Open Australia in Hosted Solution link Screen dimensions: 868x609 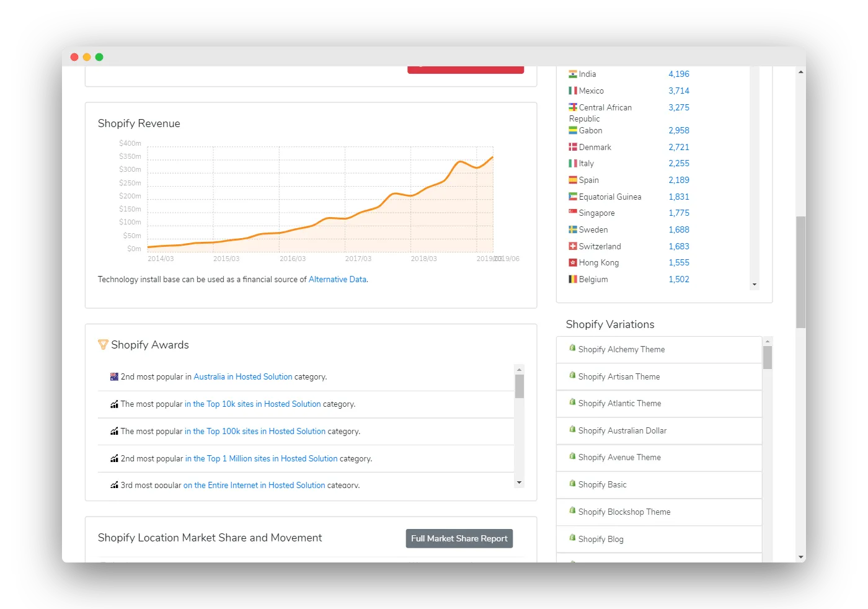point(242,376)
